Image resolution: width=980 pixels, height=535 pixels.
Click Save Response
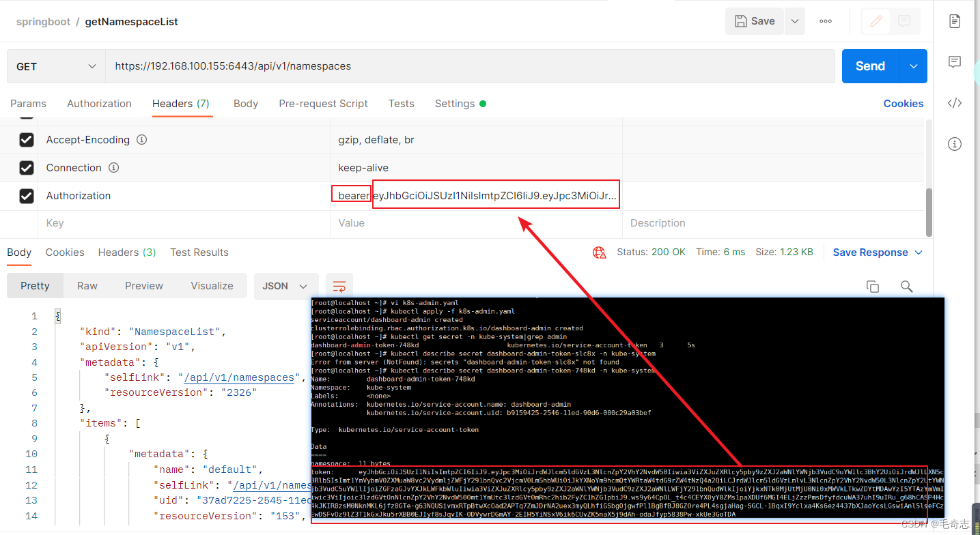coord(870,252)
